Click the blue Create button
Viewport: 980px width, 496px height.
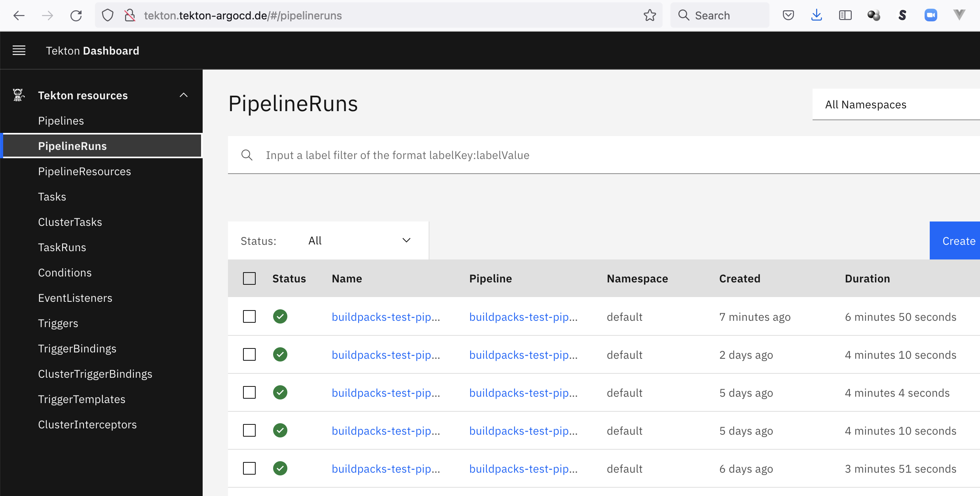(x=958, y=241)
